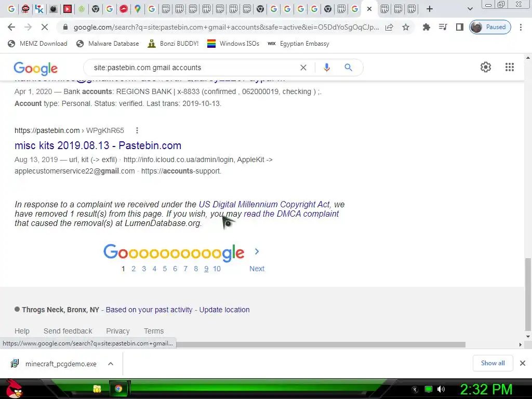
Task: Go to results page 3
Action: [x=144, y=269]
